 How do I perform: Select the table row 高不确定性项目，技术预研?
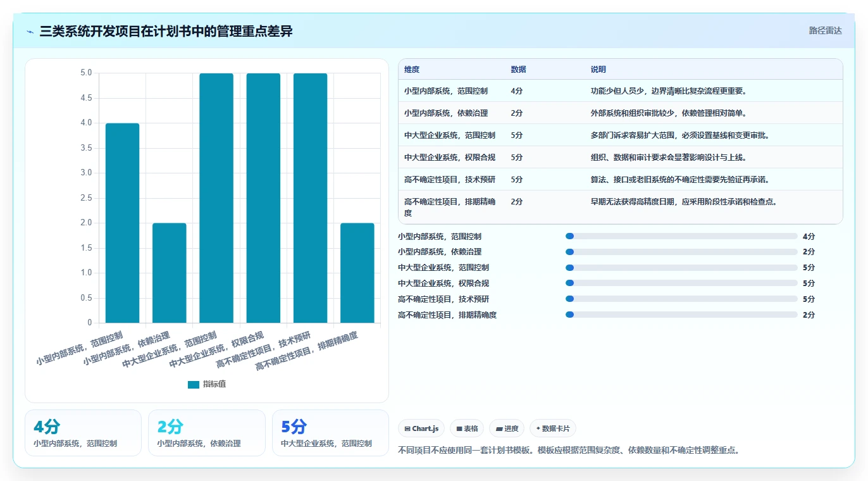(x=621, y=179)
